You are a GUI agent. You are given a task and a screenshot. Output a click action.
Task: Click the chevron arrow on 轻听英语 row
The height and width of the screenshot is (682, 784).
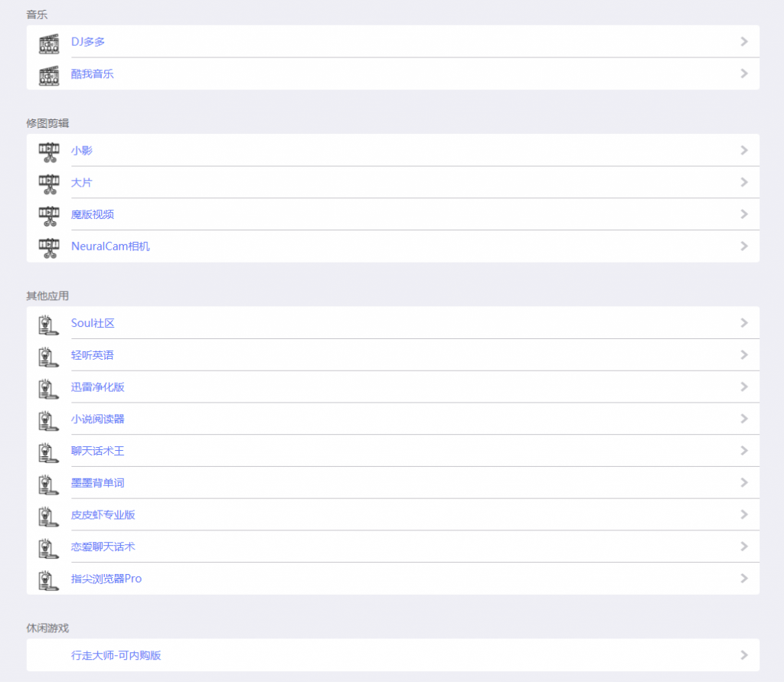[x=744, y=355]
